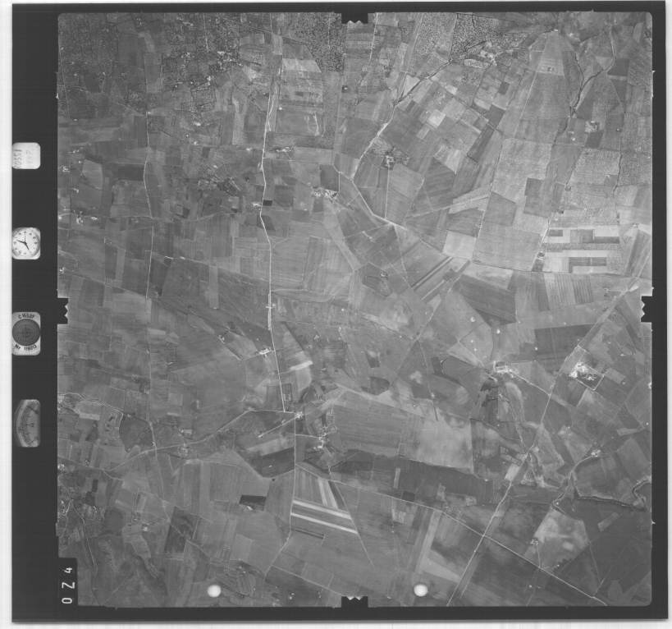Click the left white circular spot at bottom
The width and height of the screenshot is (672, 629).
214,590
